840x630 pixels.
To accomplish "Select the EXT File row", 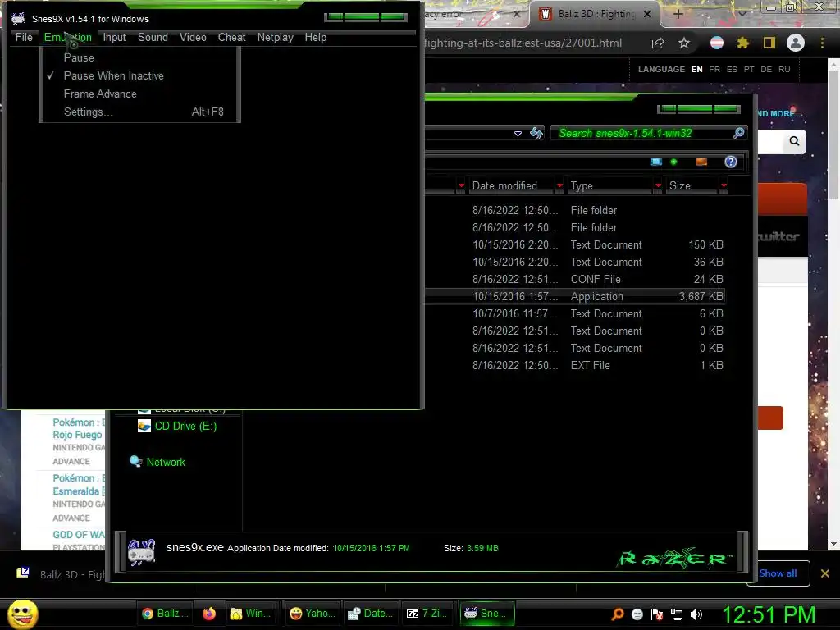I will [575, 365].
